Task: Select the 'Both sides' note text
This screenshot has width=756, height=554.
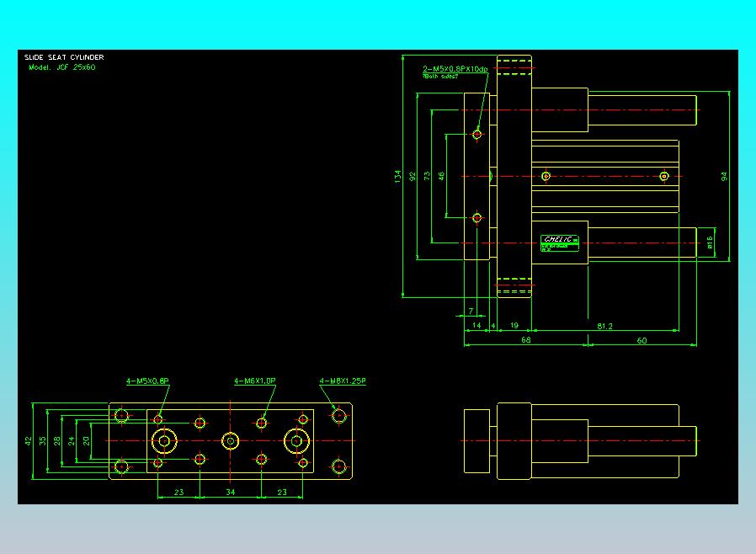Action: (x=440, y=76)
